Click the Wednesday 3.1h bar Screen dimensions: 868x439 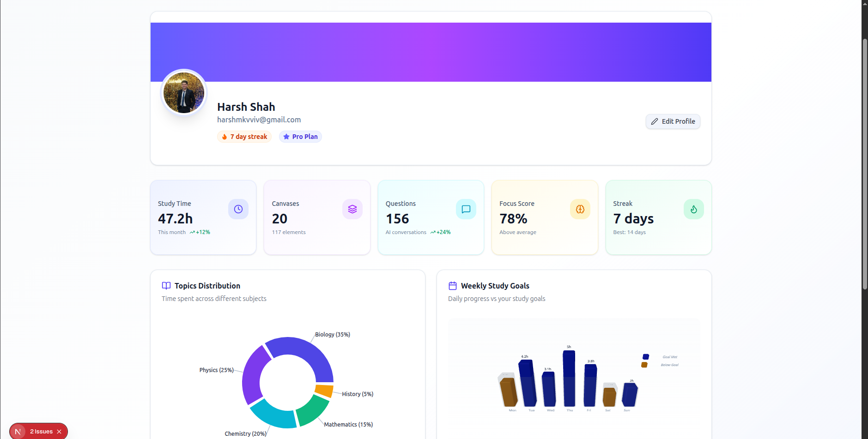click(549, 389)
